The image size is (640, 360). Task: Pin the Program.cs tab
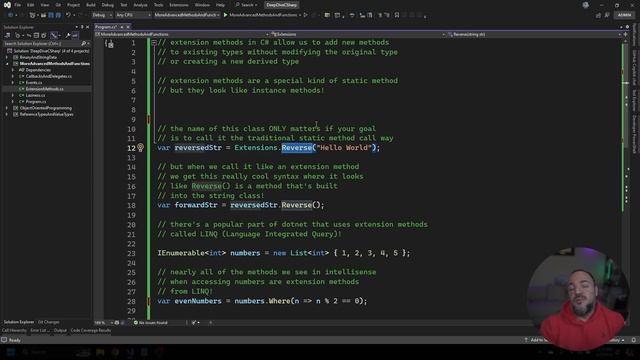click(x=122, y=27)
